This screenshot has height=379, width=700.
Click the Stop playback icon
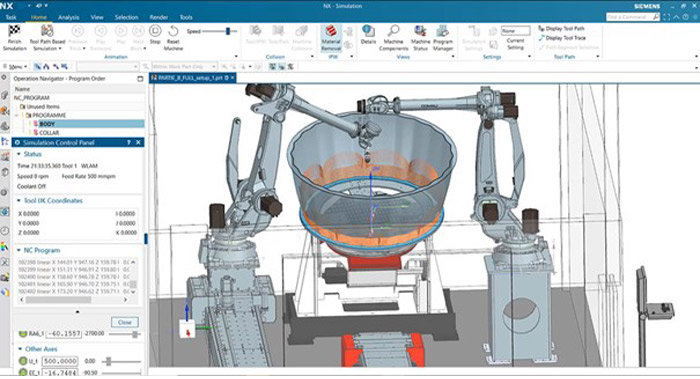(155, 31)
